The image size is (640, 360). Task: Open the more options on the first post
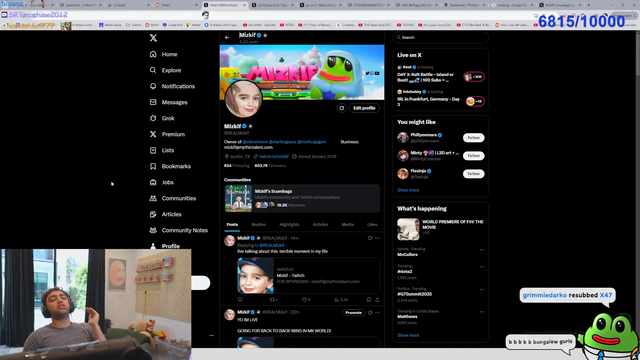click(x=377, y=238)
